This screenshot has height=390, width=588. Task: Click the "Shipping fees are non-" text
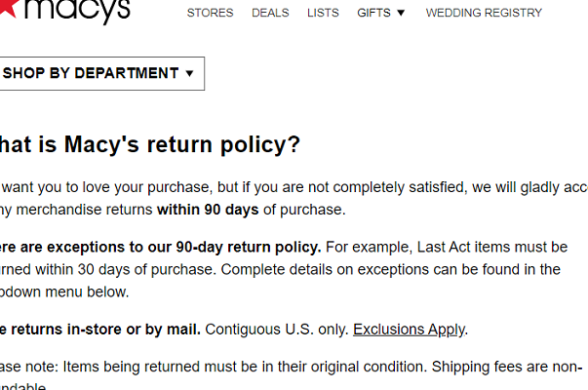tap(519, 367)
